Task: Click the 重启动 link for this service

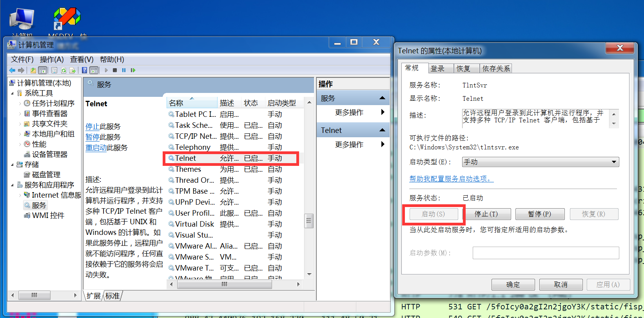Action: point(96,148)
